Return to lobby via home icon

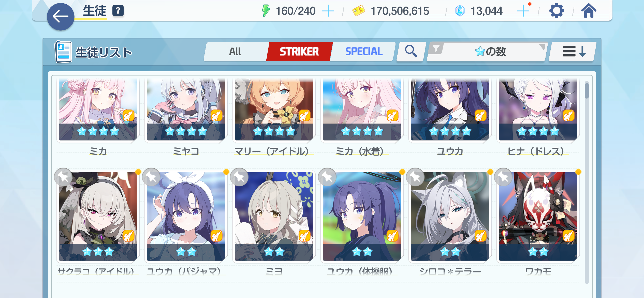[x=589, y=11]
